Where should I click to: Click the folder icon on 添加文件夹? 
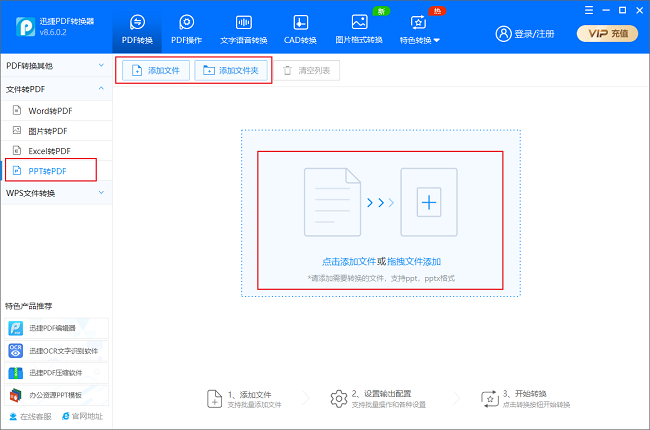coord(209,70)
